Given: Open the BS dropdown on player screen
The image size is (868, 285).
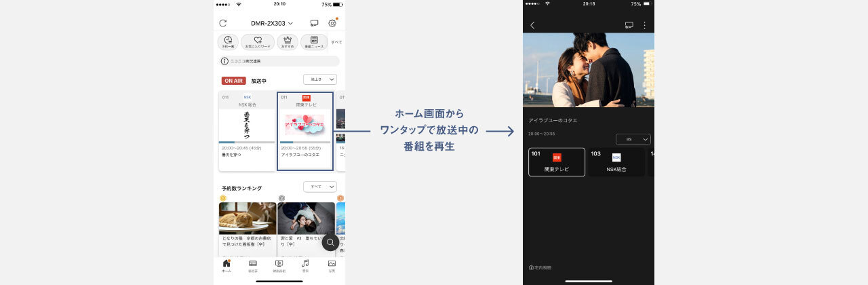Looking at the screenshot, I should [x=633, y=139].
